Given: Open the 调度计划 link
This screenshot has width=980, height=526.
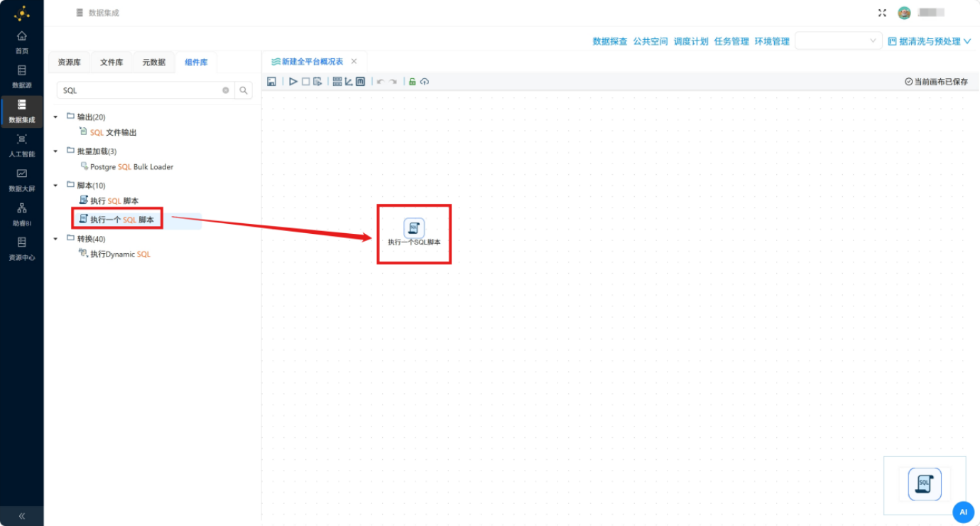Looking at the screenshot, I should click(691, 41).
